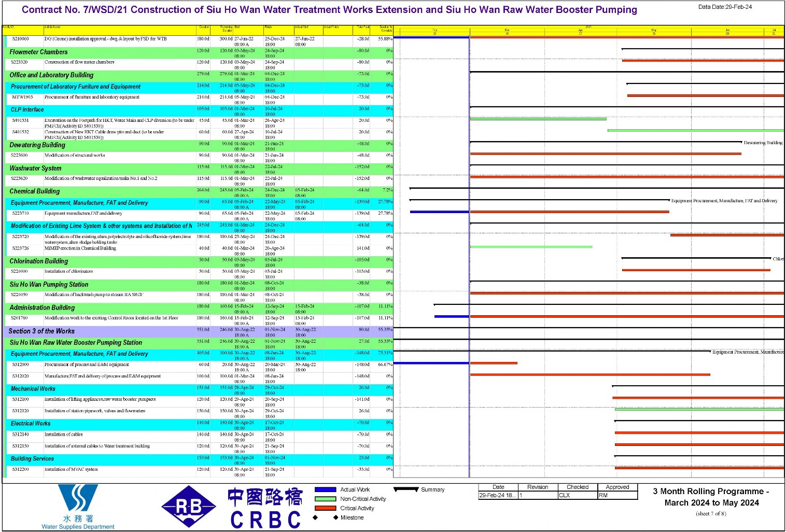
Task: Click 'Procurement of process and E&M equipment' activity
Action: click(87, 365)
